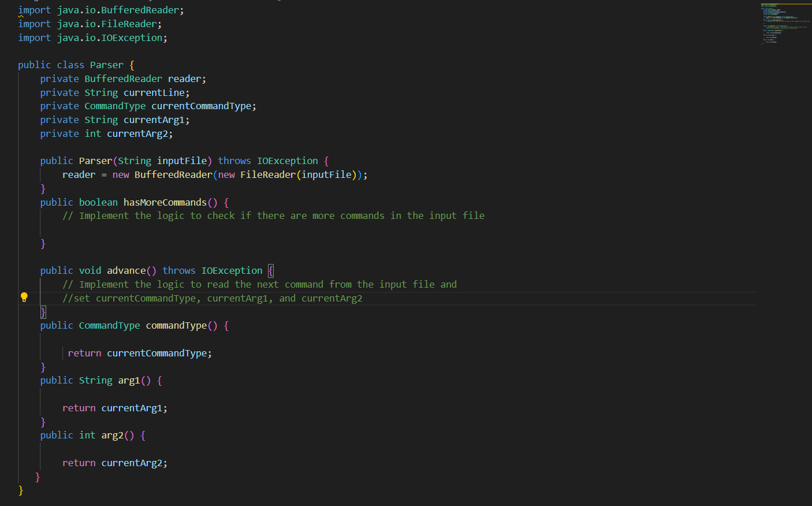812x506 pixels.
Task: Click the comment inside hasMoreCommands
Action: click(271, 215)
